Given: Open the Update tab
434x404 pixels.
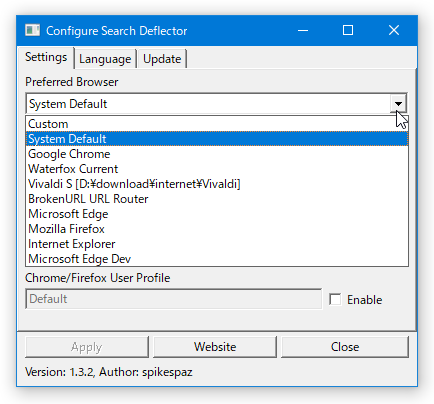Looking at the screenshot, I should tap(162, 59).
